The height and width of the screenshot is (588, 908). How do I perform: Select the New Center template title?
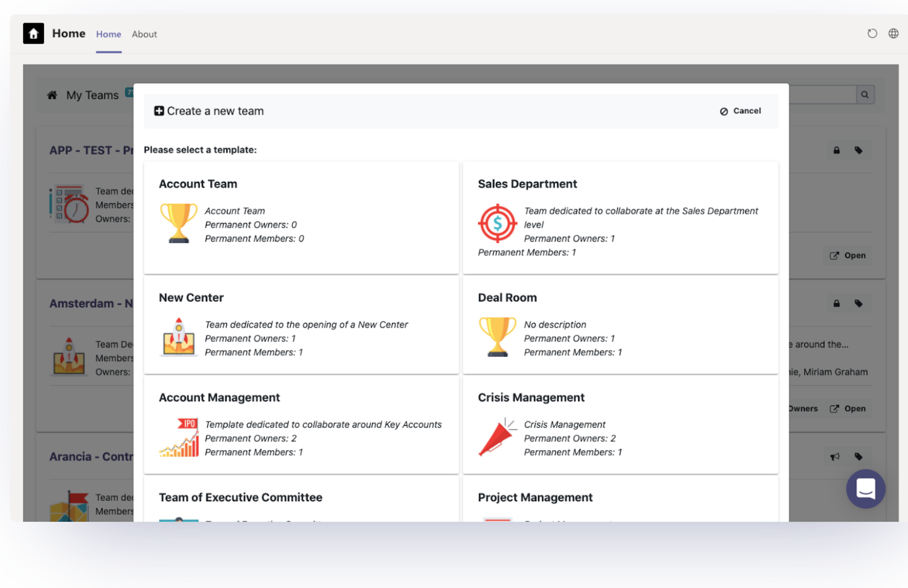pyautogui.click(x=191, y=298)
